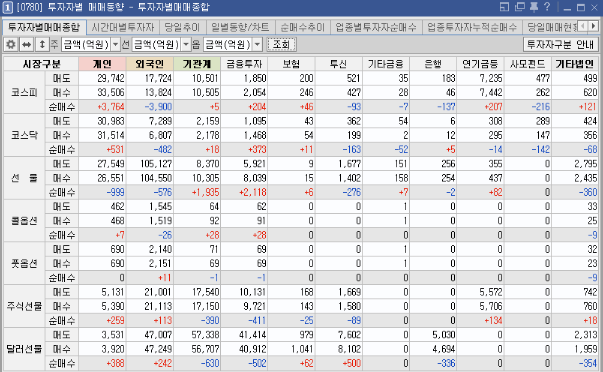Click the numbered '1' screen icon
This screenshot has height=372, width=603.
point(7,7)
